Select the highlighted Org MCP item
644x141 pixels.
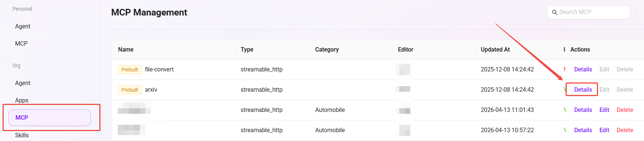pyautogui.click(x=50, y=117)
